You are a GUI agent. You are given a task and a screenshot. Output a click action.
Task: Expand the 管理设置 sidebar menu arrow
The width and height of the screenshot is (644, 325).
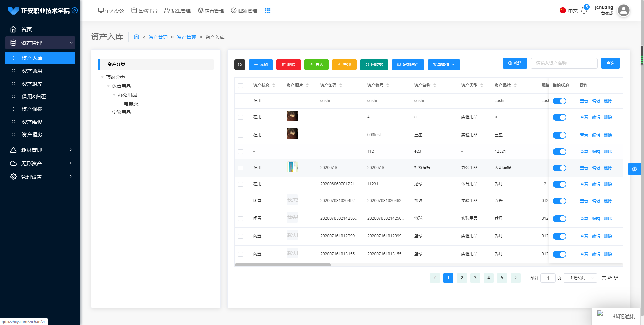pyautogui.click(x=71, y=176)
